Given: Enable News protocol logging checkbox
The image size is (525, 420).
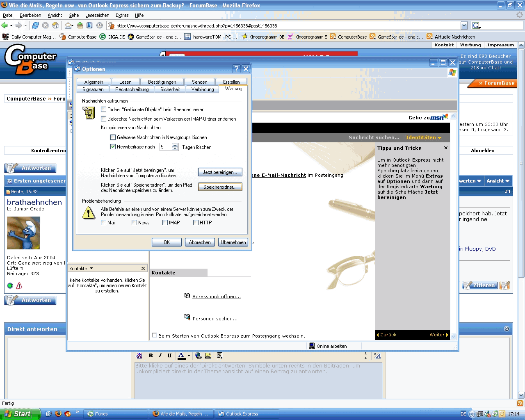Looking at the screenshot, I should [135, 223].
